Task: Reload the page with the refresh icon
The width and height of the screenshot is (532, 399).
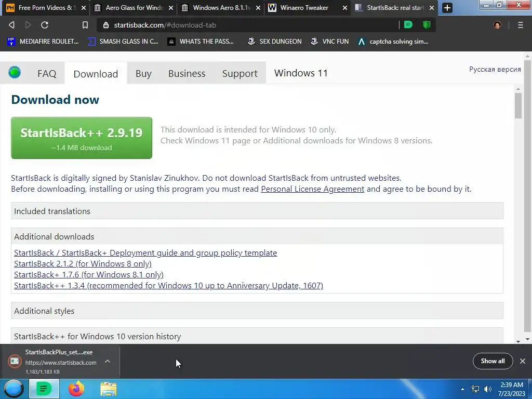Action: (45, 25)
